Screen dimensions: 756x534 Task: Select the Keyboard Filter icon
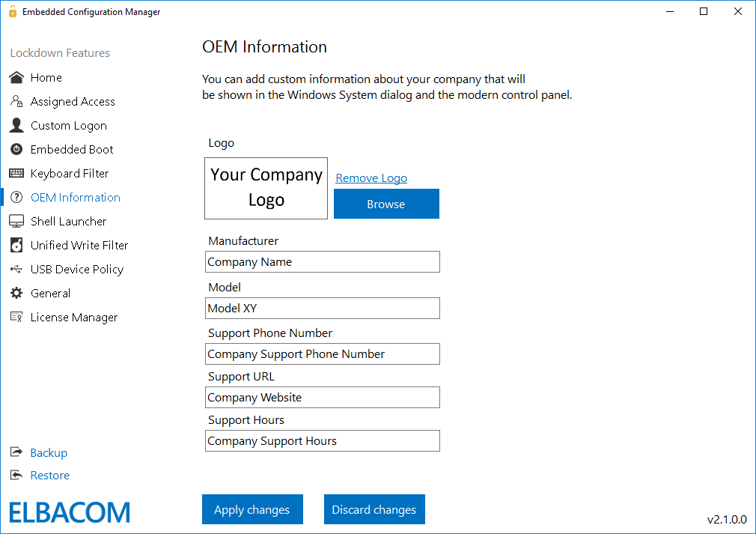[x=16, y=173]
